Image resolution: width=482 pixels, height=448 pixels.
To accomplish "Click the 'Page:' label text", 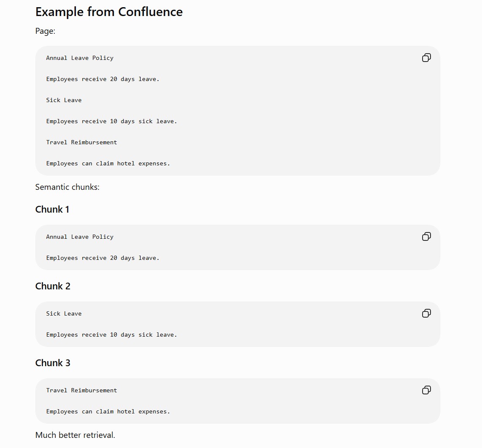I will [x=45, y=31].
